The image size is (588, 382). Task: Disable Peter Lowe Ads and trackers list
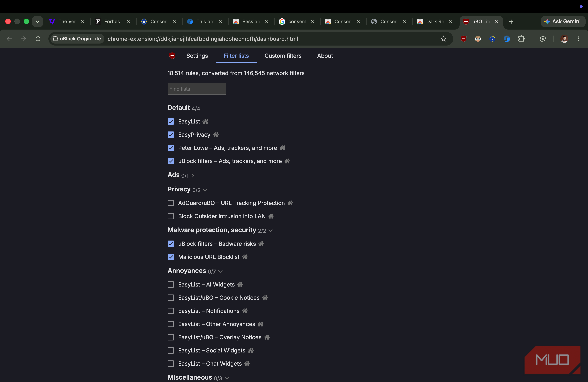(x=171, y=148)
